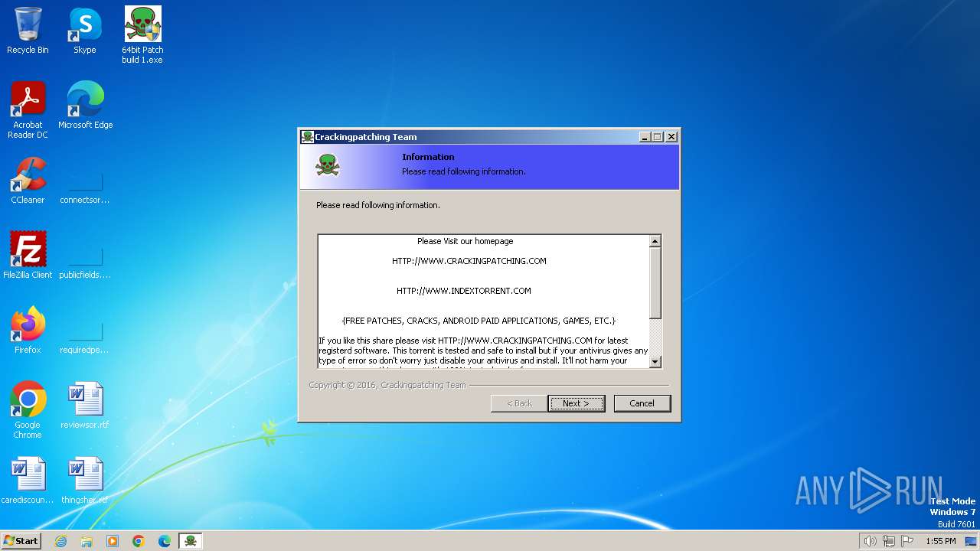Viewport: 980px width, 551px height.
Task: Click the information text box scrollbar thumb
Action: point(655,282)
